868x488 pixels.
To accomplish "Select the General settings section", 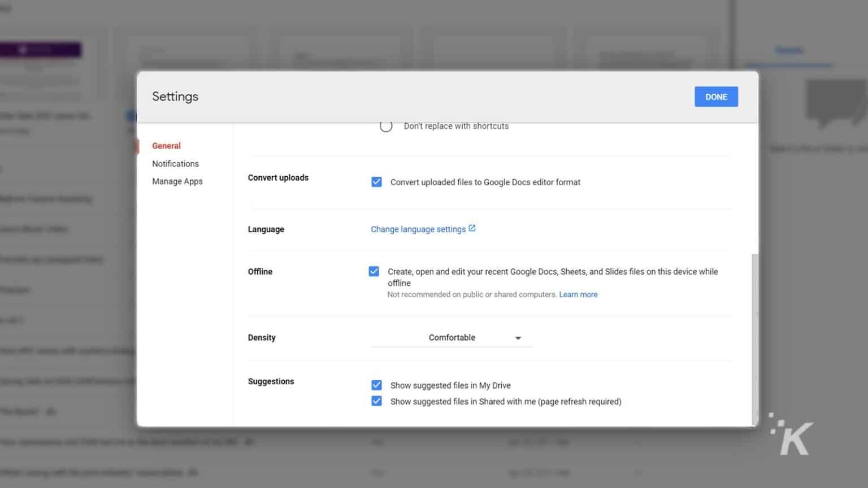I will 166,145.
